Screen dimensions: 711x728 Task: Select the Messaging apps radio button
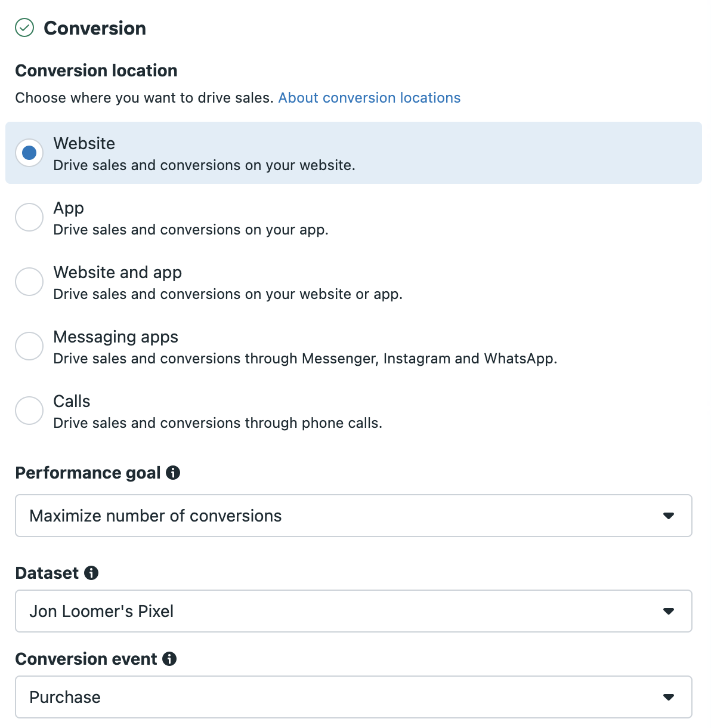tap(29, 346)
